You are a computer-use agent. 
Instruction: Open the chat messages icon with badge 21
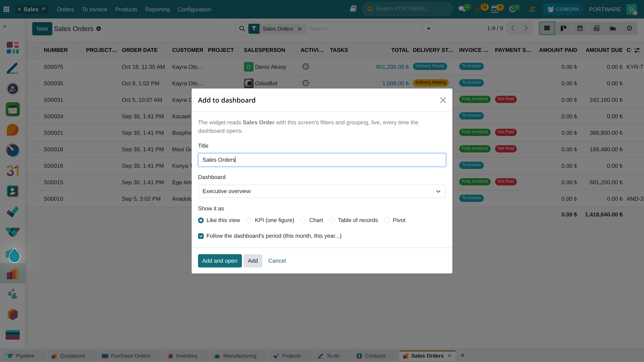coord(462,9)
